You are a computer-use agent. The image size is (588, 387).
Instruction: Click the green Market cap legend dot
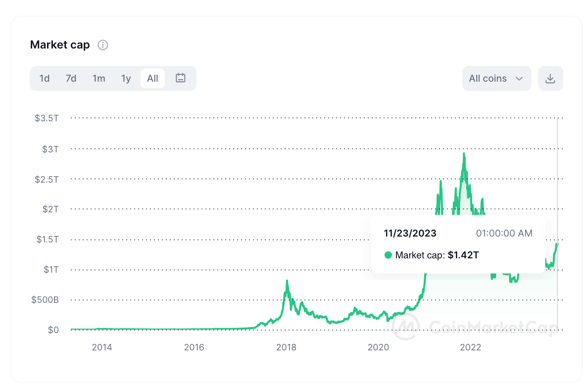tap(388, 255)
